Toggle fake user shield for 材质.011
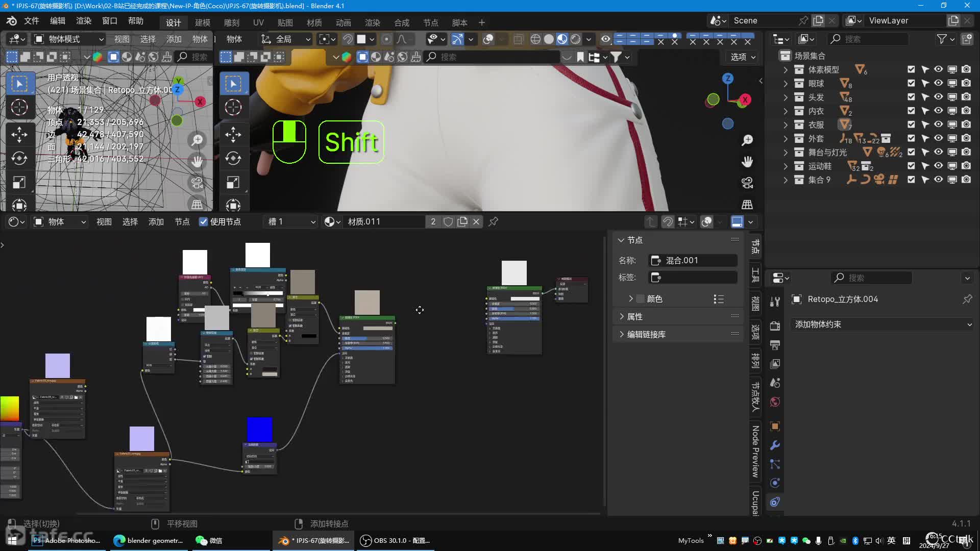Image resolution: width=980 pixels, height=551 pixels. click(448, 221)
